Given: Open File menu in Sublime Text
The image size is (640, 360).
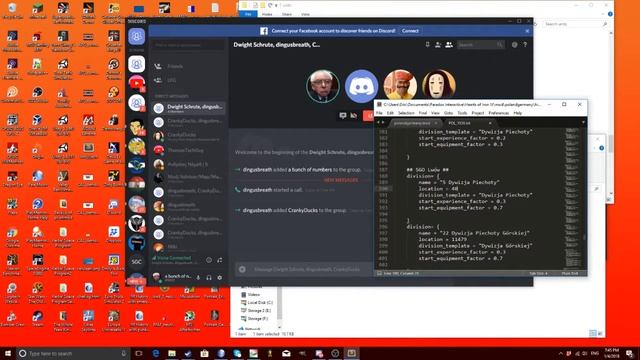Looking at the screenshot, I should (379, 113).
